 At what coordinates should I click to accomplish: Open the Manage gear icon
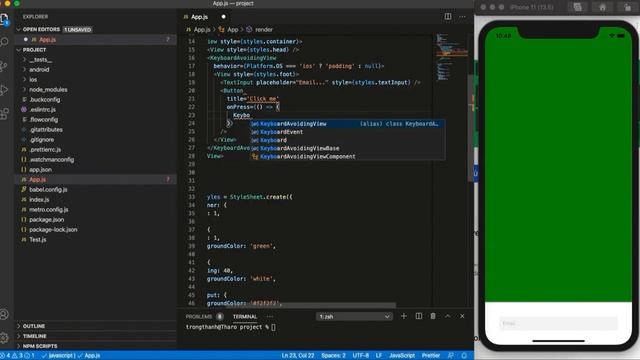[x=4, y=337]
